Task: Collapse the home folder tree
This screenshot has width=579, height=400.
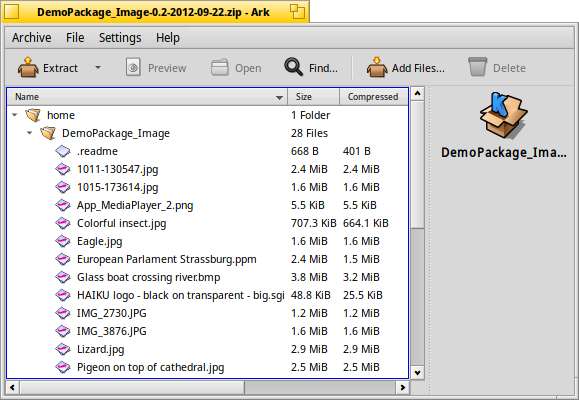Action: tap(15, 115)
